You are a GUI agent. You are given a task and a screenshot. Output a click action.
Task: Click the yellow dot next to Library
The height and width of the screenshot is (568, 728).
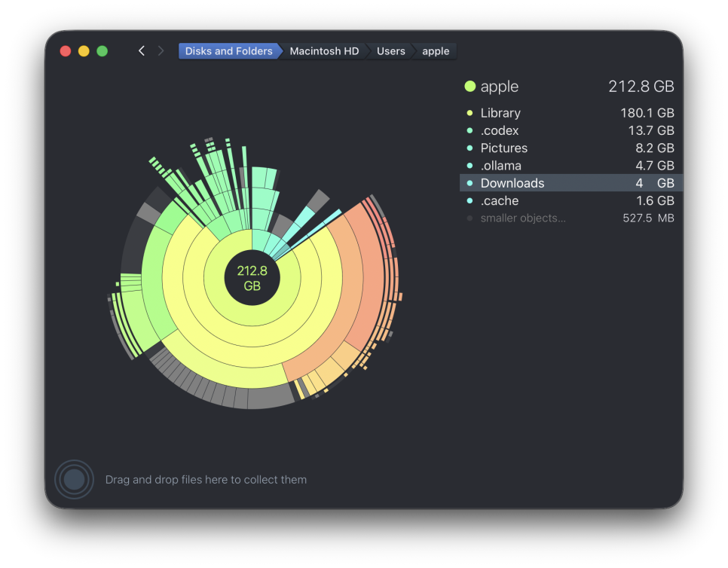(x=470, y=113)
